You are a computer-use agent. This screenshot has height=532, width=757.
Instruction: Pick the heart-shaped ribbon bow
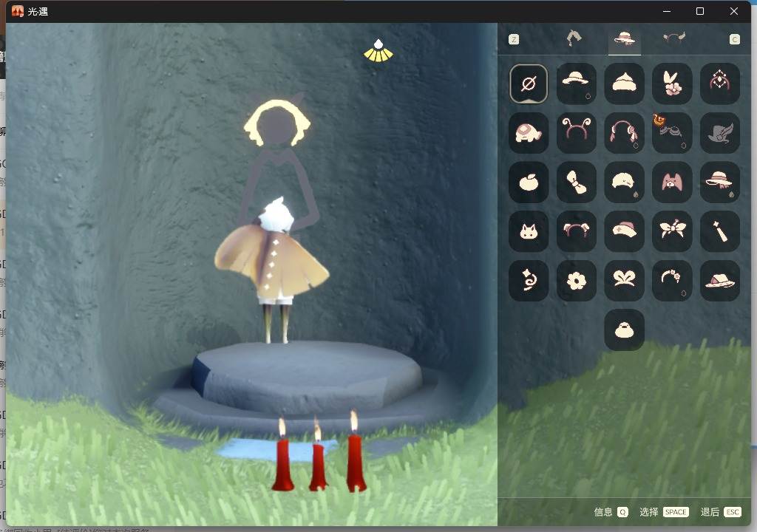tap(624, 281)
